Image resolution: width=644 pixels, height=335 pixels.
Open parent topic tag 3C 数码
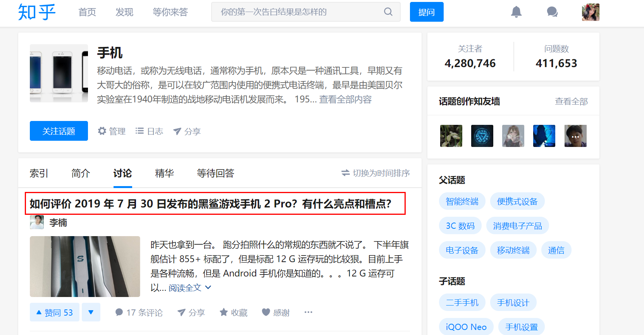pyautogui.click(x=460, y=226)
